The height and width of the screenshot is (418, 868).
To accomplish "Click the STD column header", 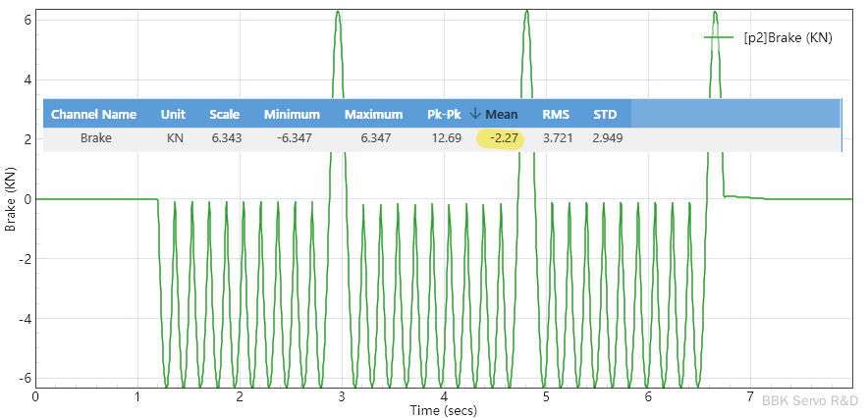I will coord(605,114).
